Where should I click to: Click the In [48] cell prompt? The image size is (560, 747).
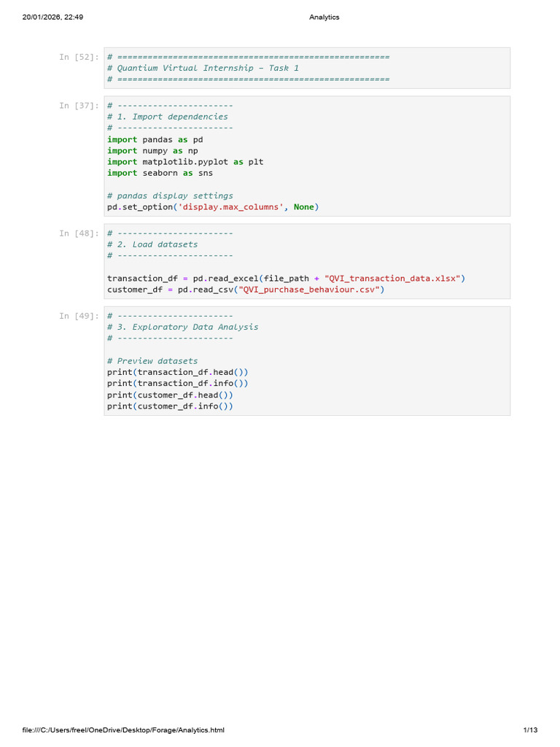pyautogui.click(x=79, y=233)
